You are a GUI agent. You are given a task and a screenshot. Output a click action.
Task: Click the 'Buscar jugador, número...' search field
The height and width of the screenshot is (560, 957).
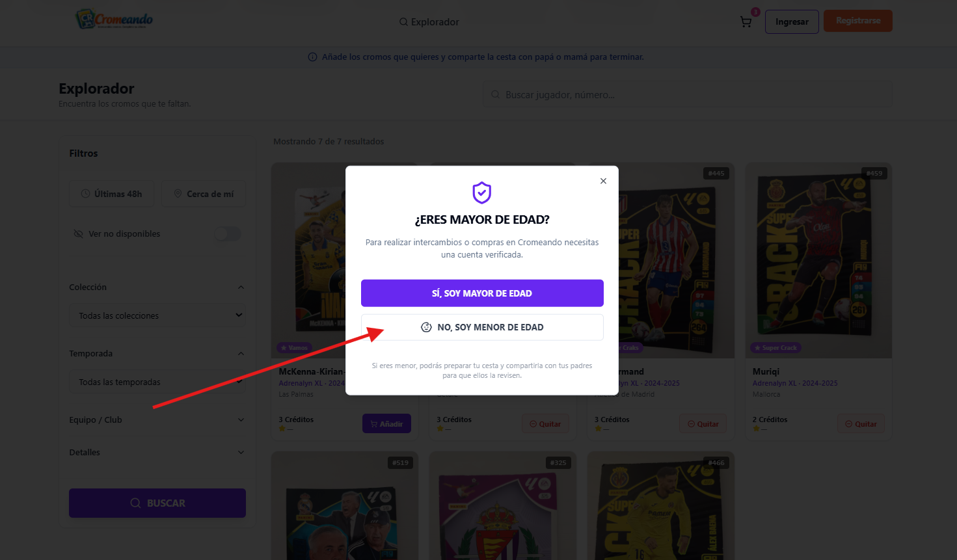coord(690,95)
